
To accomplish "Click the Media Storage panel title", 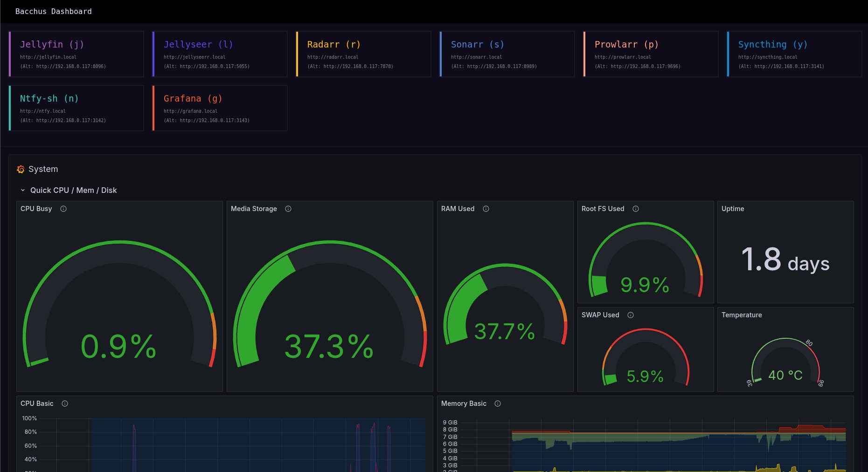I will (254, 209).
